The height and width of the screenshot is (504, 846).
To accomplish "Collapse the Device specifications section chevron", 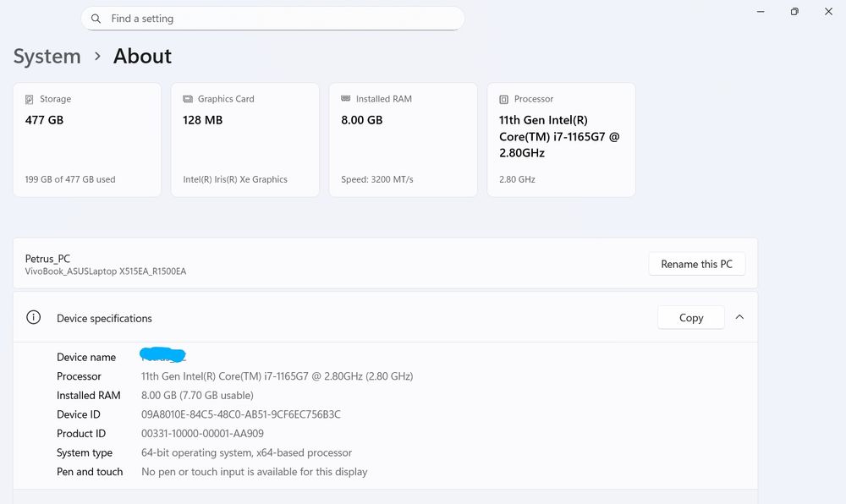I will point(739,317).
